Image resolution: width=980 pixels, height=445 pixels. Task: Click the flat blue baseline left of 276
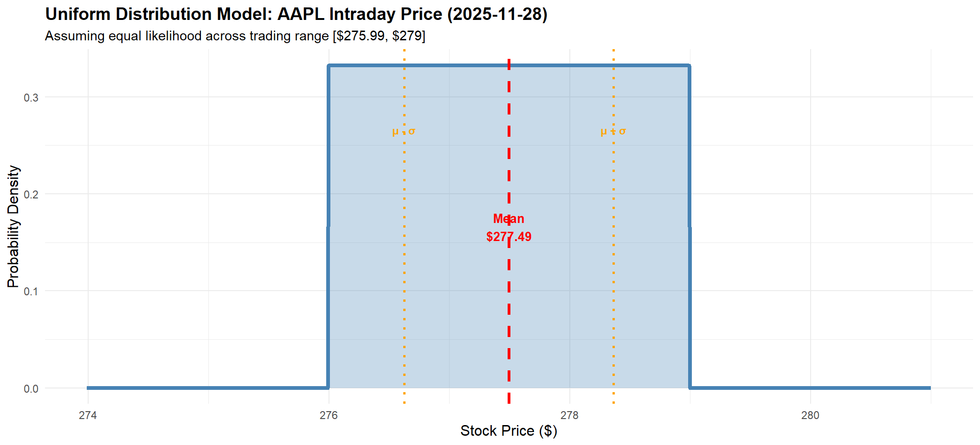click(209, 388)
